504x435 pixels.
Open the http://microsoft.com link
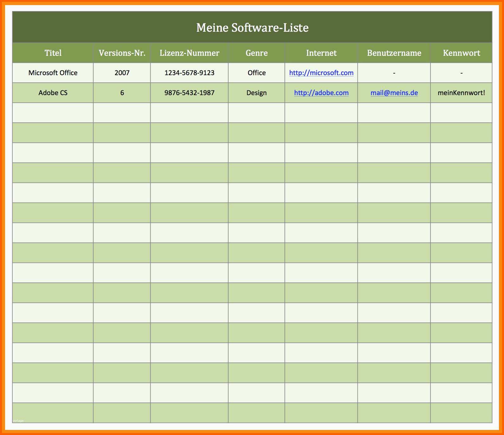click(x=321, y=73)
